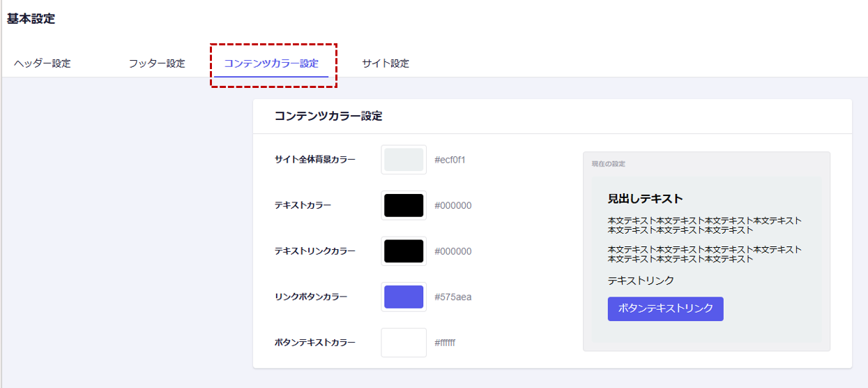This screenshot has height=388, width=868.
Task: Click the サイト全体背景カラー label
Action: 315,160
